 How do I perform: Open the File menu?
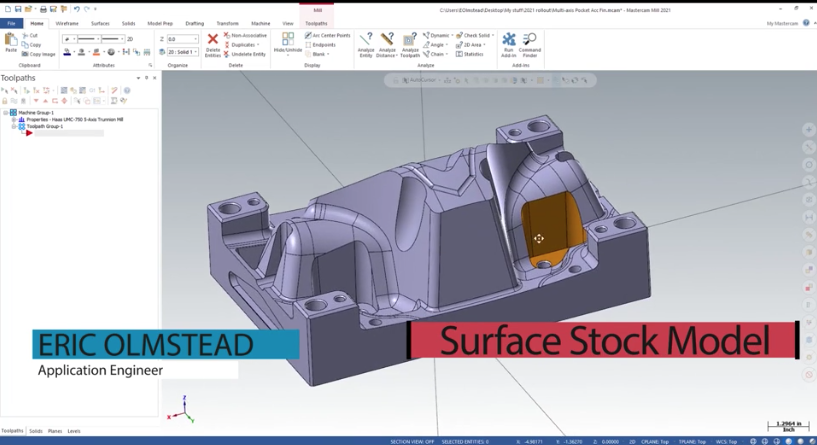[11, 23]
